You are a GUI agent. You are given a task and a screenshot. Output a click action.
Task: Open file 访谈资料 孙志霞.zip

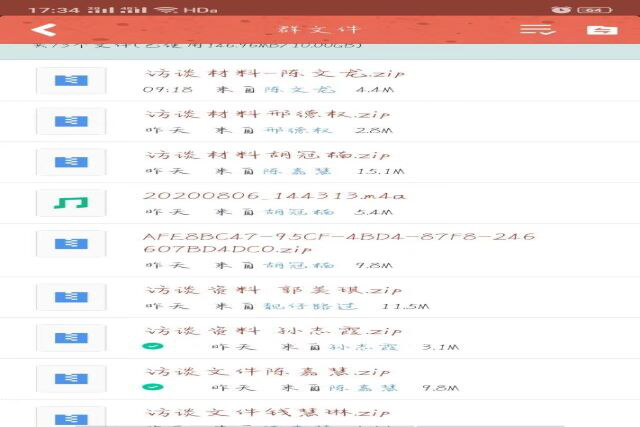point(273,330)
